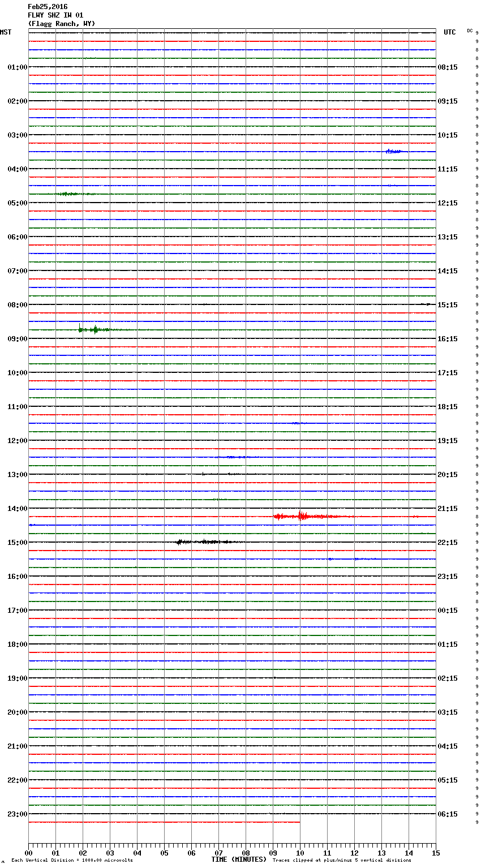Select the 14:00 MST time label
The width and height of the screenshot is (481, 868).
(18, 509)
